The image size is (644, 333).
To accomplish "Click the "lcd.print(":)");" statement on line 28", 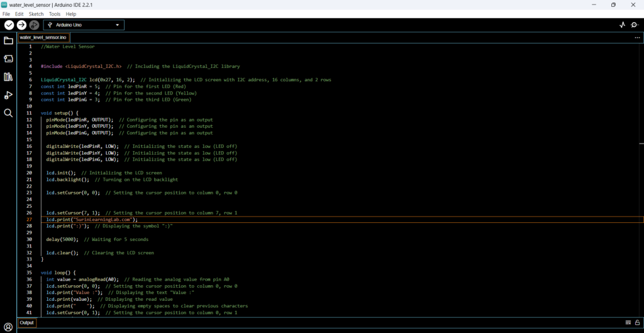I will point(67,226).
